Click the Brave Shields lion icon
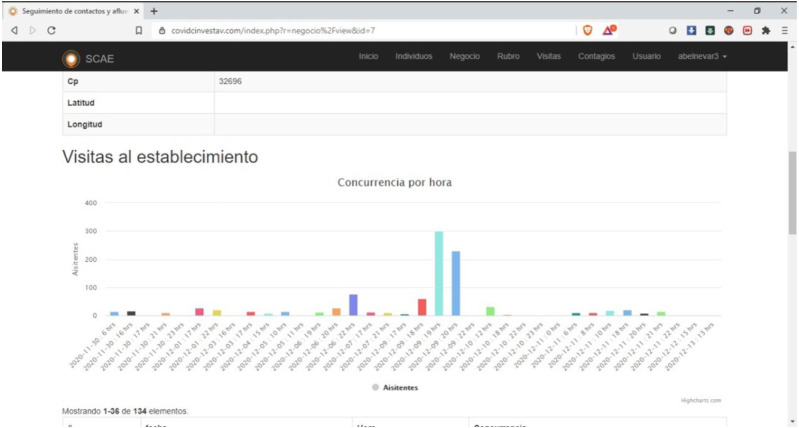This screenshot has width=799, height=428. (588, 31)
